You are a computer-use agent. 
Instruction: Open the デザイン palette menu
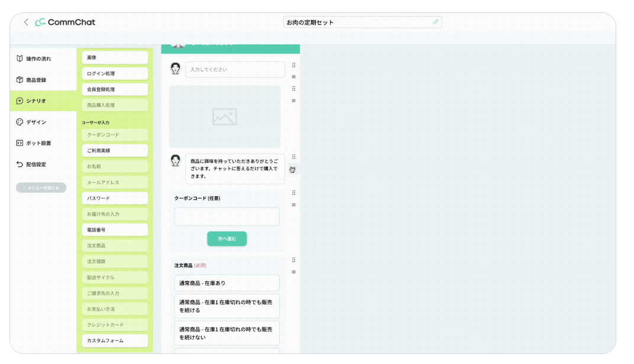pyautogui.click(x=35, y=122)
